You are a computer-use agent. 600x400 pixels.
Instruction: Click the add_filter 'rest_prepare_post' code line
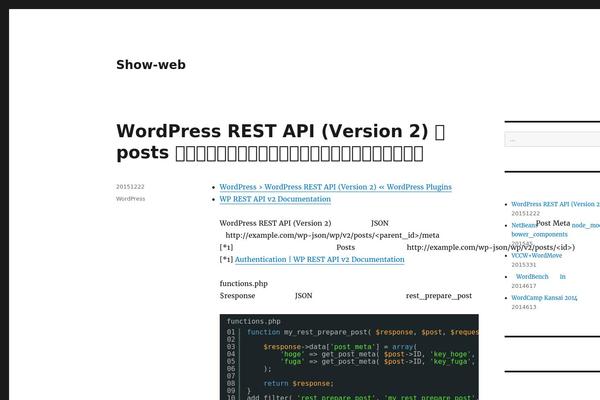click(361, 397)
